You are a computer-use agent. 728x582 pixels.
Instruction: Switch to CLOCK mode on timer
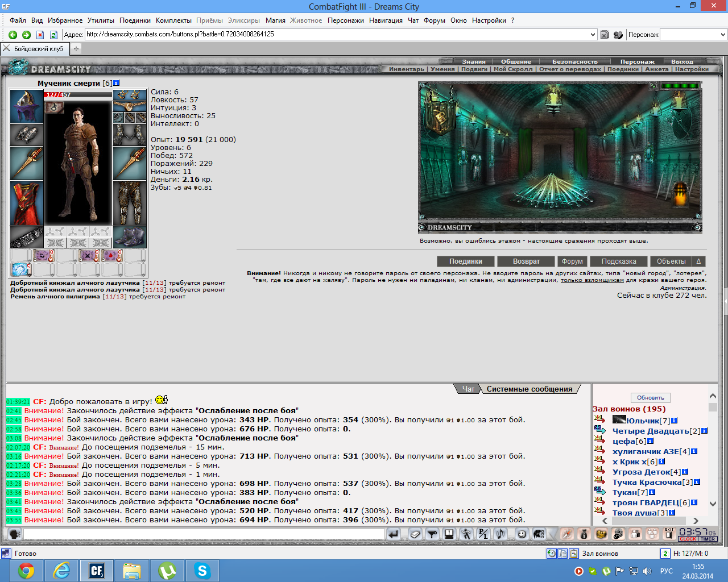point(688,539)
